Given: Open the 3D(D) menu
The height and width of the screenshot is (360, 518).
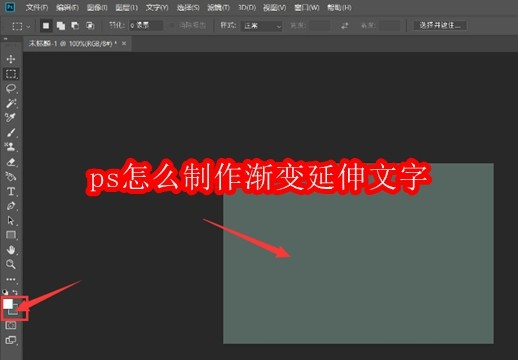Looking at the screenshot, I should pyautogui.click(x=247, y=7).
